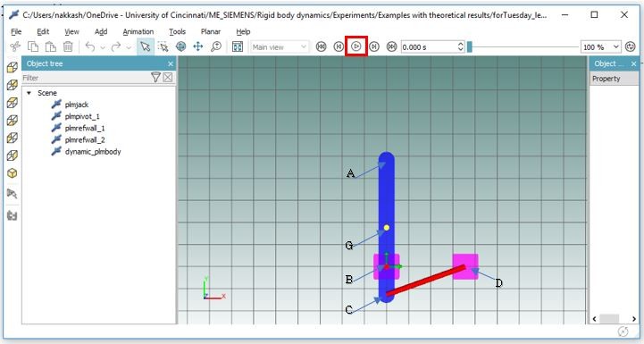Click the red link bar
The height and width of the screenshot is (344, 644).
pos(425,281)
